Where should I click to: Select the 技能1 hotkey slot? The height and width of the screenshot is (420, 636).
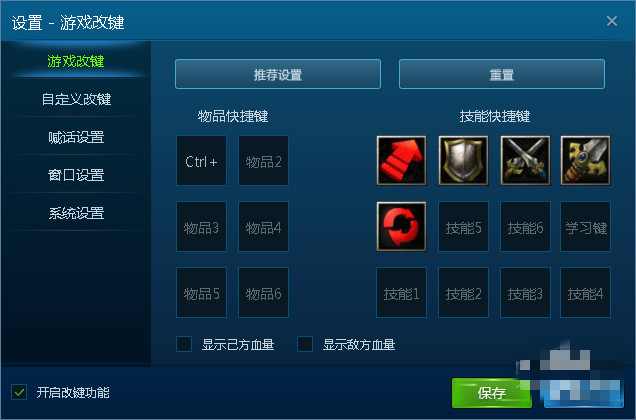(x=401, y=293)
